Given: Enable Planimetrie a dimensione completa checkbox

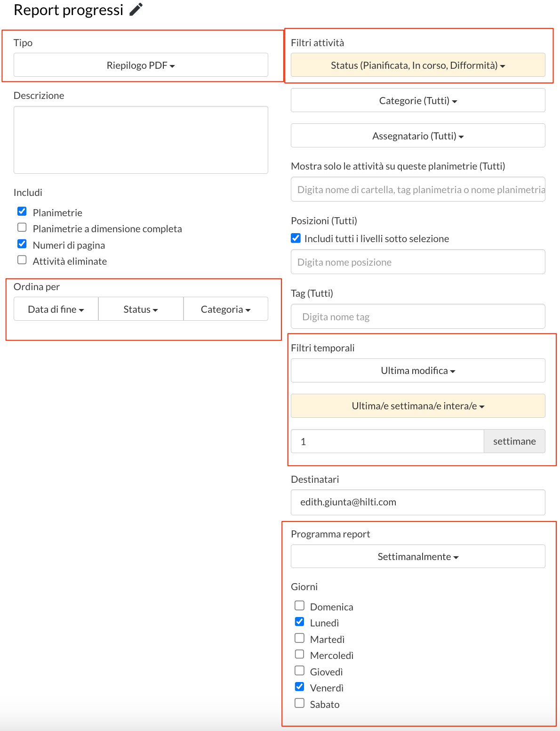Looking at the screenshot, I should [22, 227].
